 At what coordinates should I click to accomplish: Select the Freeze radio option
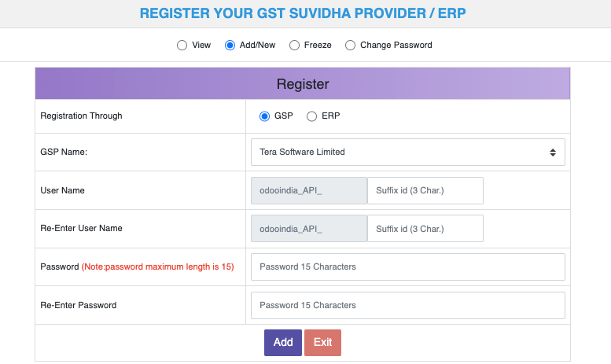point(295,46)
